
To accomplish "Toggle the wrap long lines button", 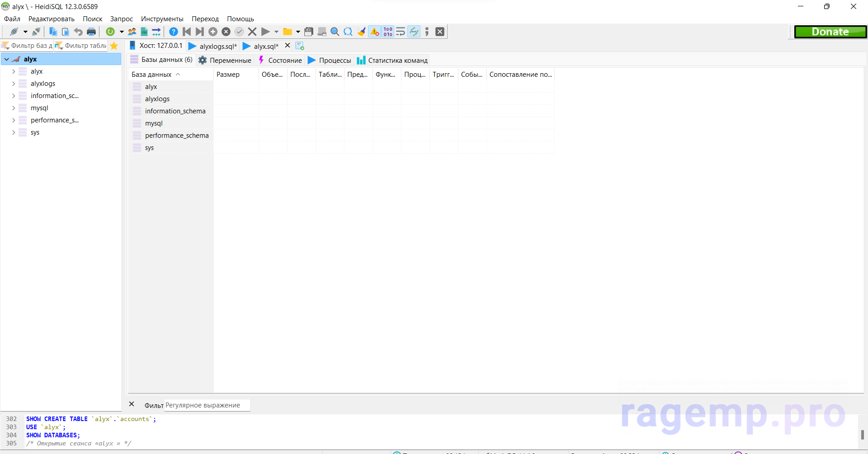I will [x=401, y=32].
